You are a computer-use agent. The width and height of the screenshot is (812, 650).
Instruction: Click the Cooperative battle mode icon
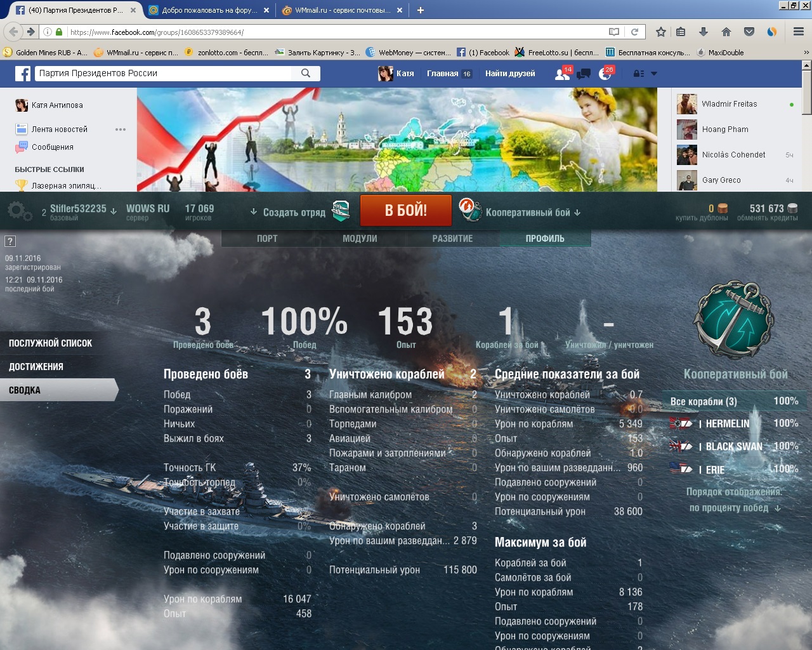tap(470, 210)
